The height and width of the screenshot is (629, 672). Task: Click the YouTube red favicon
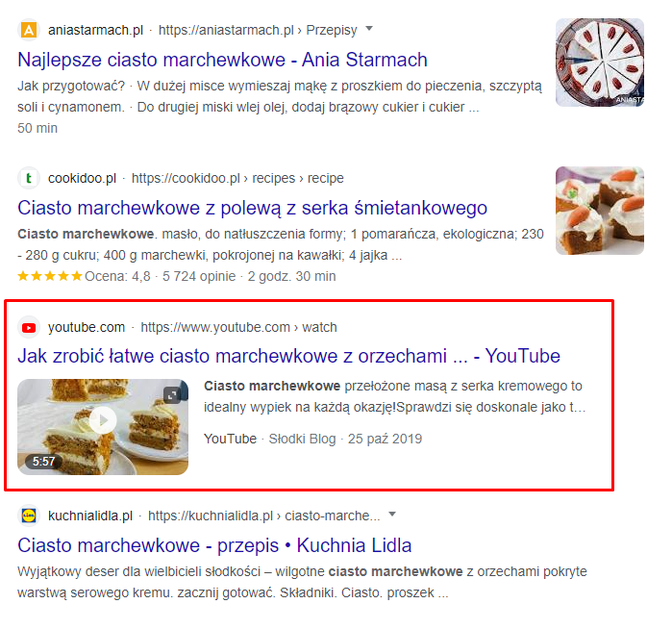(x=29, y=328)
